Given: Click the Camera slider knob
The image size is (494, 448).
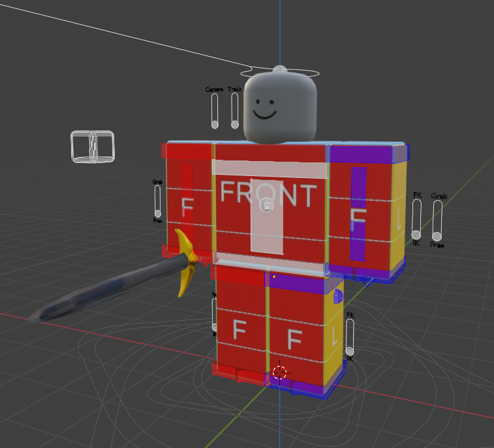Looking at the screenshot, I should [x=215, y=125].
